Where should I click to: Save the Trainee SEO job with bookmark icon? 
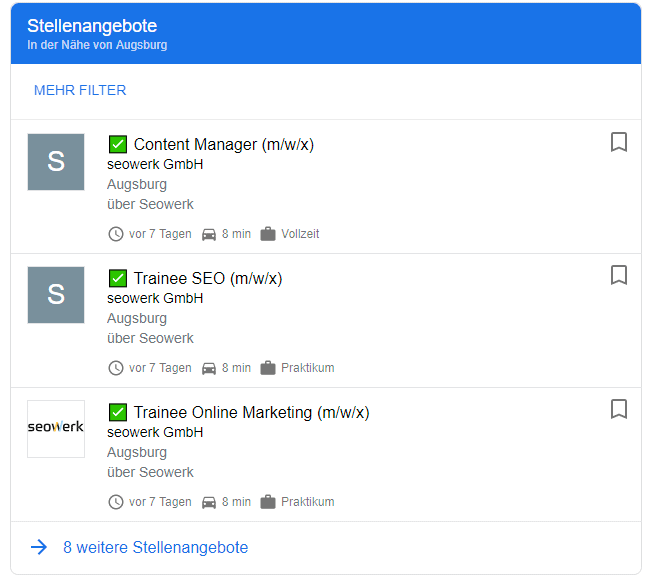click(619, 275)
